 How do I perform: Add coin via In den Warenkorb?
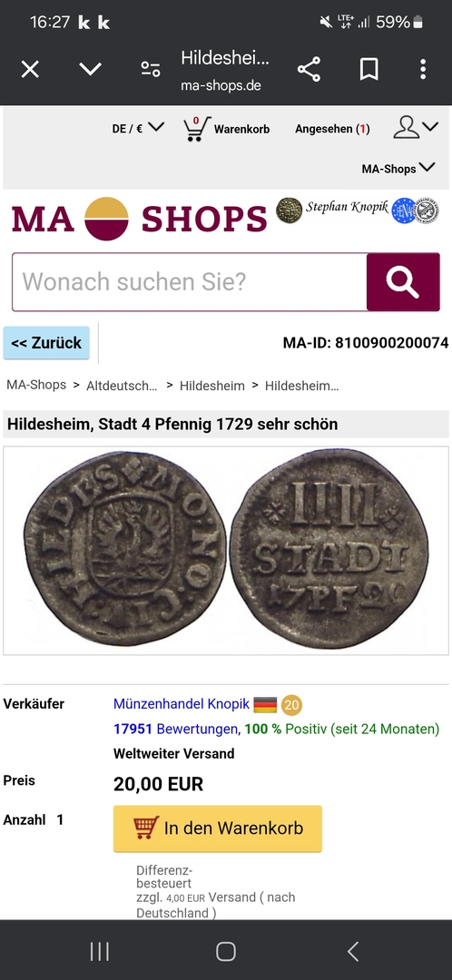coord(218,828)
